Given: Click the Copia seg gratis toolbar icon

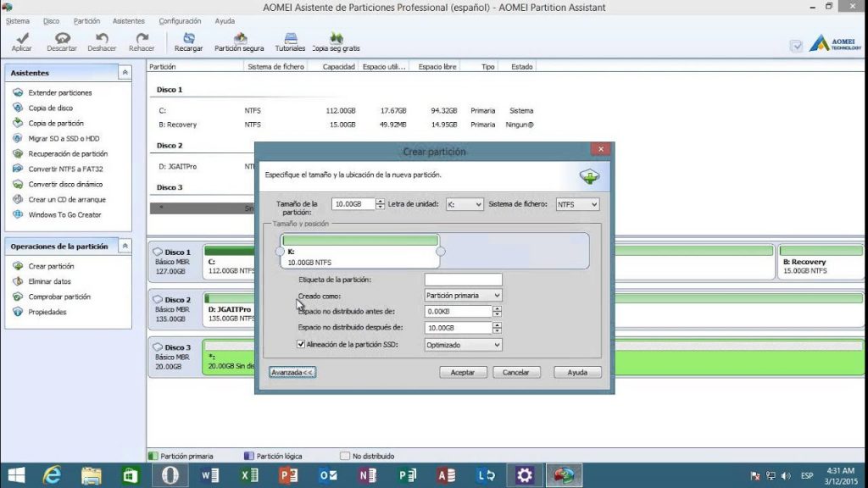Looking at the screenshot, I should 335,39.
